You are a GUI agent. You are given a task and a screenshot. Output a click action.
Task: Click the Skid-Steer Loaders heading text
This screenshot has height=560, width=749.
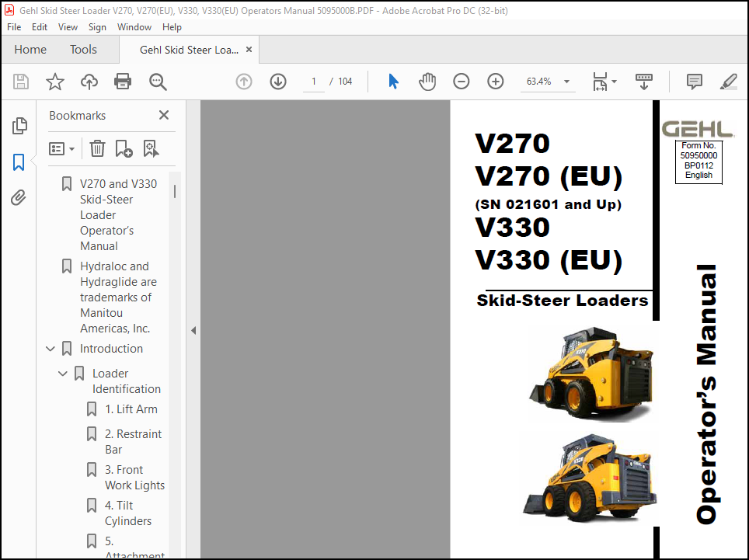563,301
